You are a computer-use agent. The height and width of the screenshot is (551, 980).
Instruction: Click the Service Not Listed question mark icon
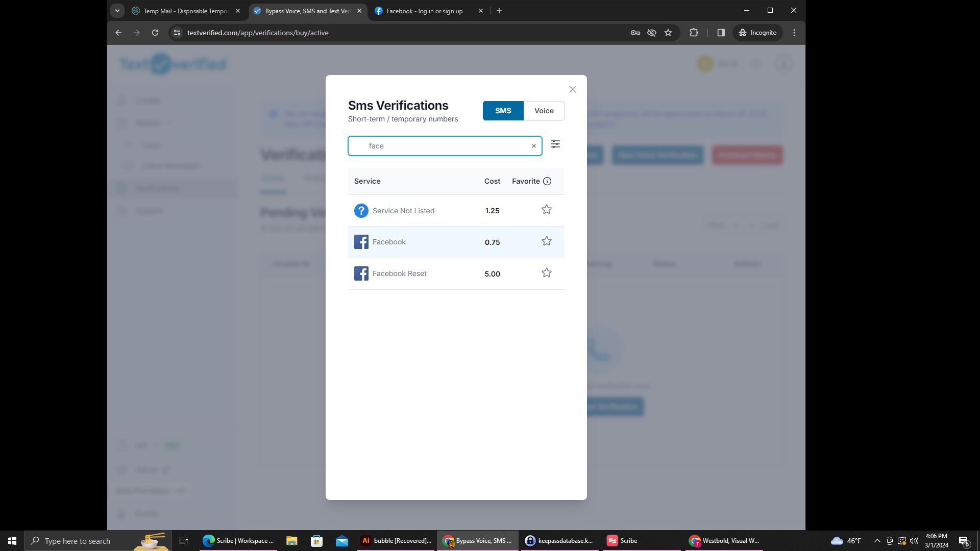point(361,210)
